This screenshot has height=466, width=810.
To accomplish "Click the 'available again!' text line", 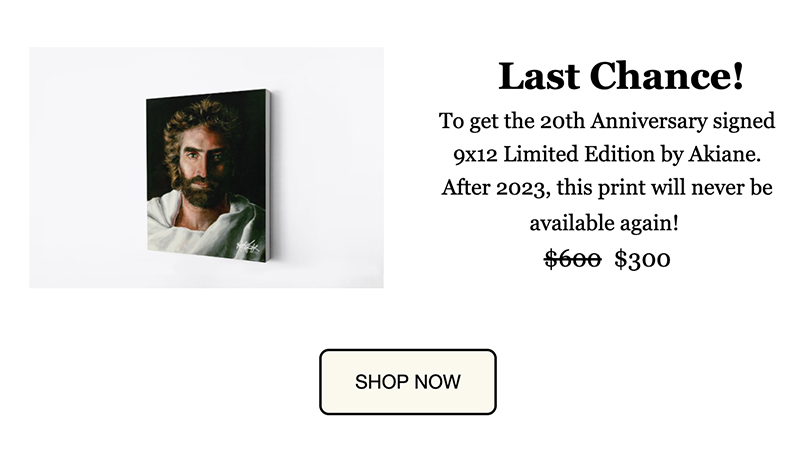I will point(604,223).
